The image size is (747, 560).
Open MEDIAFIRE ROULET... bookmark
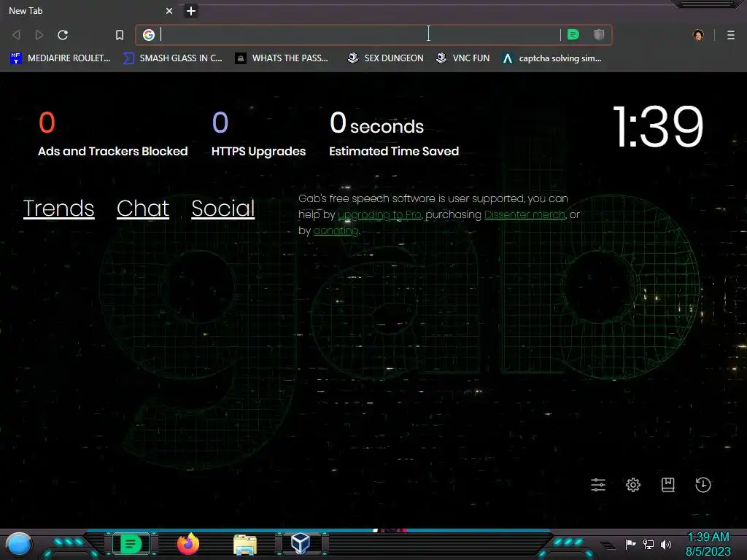click(x=60, y=58)
